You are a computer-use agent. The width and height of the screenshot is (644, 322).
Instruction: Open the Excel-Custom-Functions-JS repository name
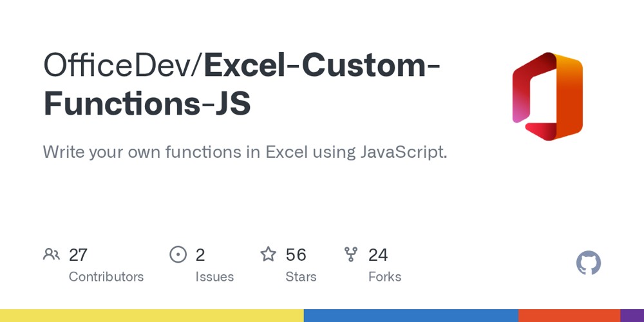(x=242, y=84)
